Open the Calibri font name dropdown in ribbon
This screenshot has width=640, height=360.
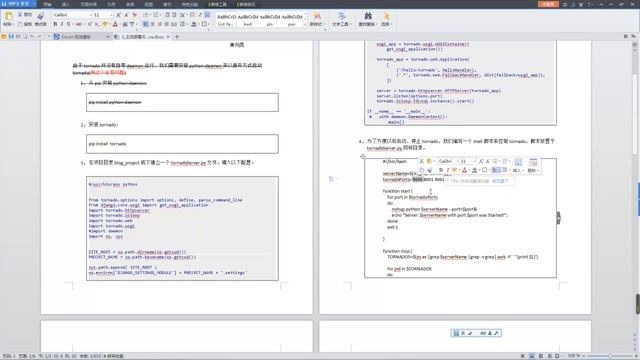[x=91, y=15]
